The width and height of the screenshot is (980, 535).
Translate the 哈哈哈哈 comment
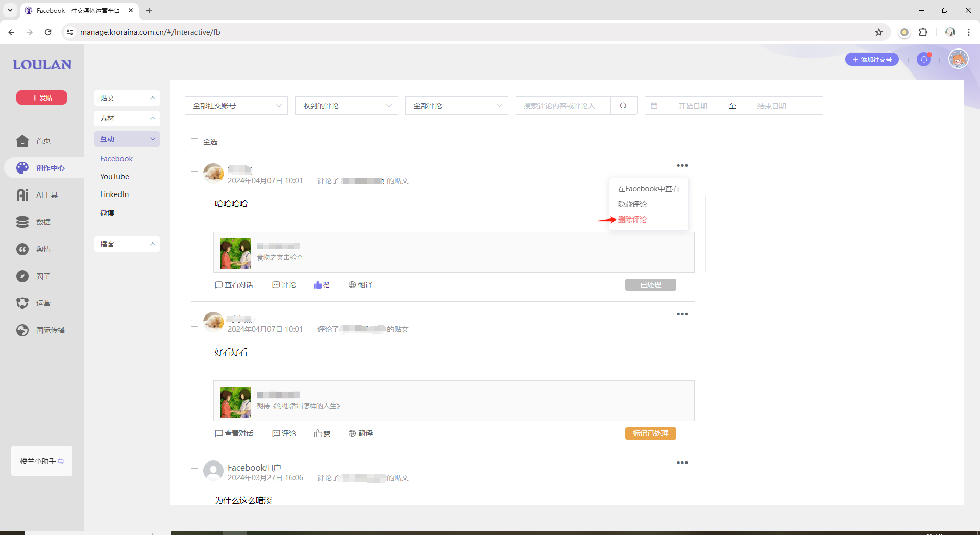[360, 285]
